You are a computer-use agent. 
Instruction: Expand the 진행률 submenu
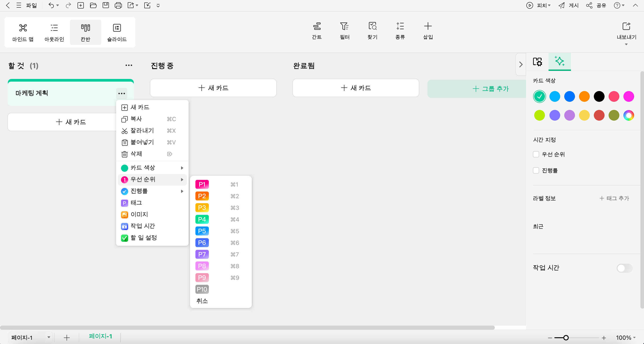pos(152,191)
